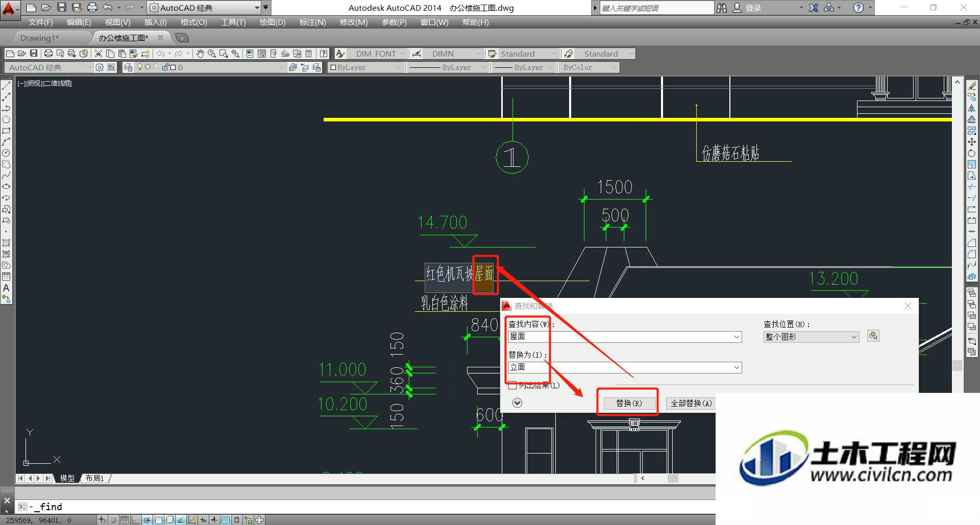Click the 全部替换(A) button
Screen dimensions: 980x525
point(691,403)
